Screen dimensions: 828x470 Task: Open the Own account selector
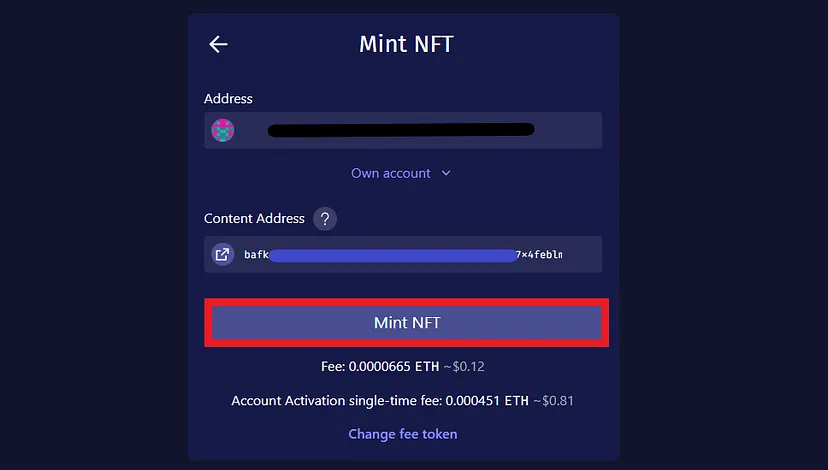[401, 173]
